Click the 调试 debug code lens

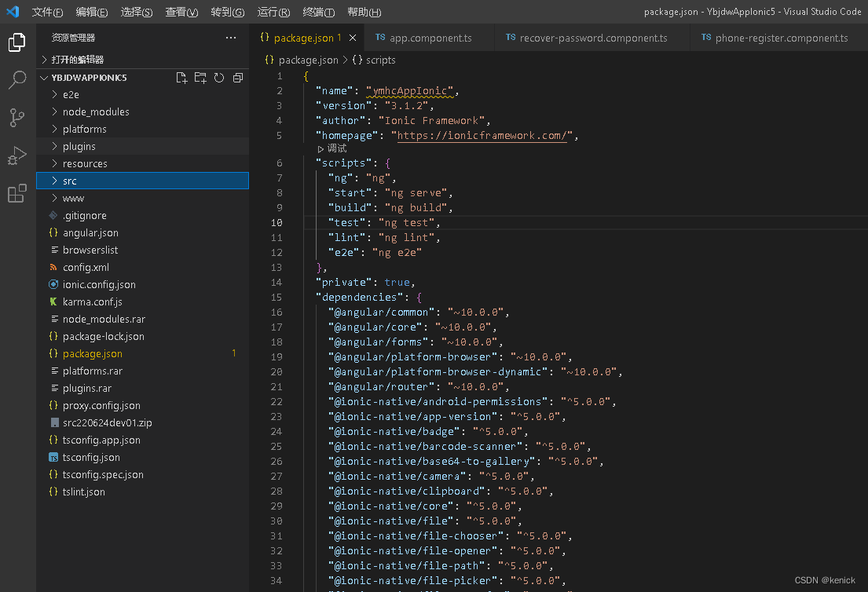tap(333, 148)
